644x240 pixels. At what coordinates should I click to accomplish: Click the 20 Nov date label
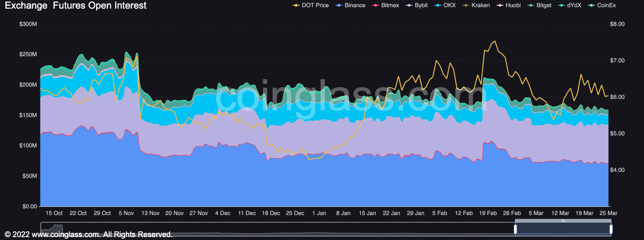tap(174, 213)
